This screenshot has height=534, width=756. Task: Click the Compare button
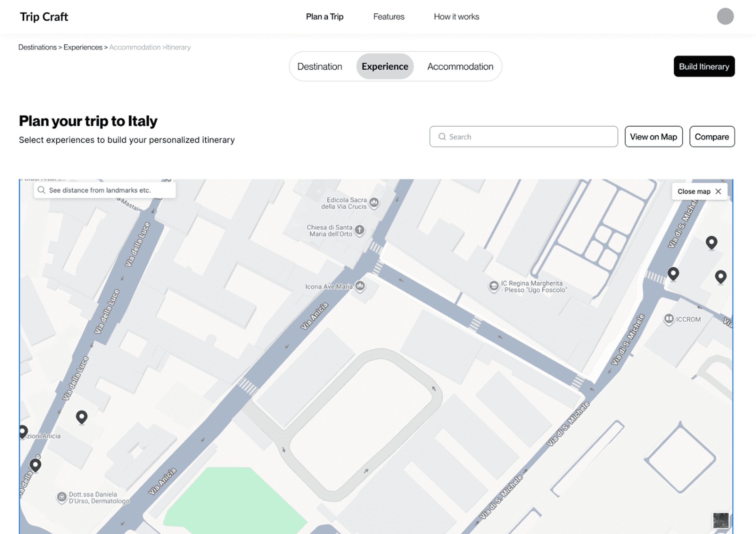pyautogui.click(x=712, y=137)
